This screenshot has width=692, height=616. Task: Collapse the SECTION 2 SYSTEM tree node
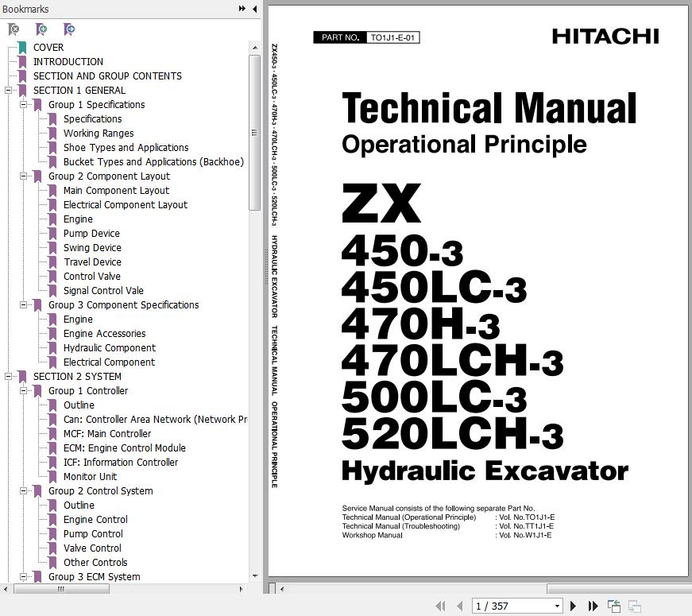(9, 376)
